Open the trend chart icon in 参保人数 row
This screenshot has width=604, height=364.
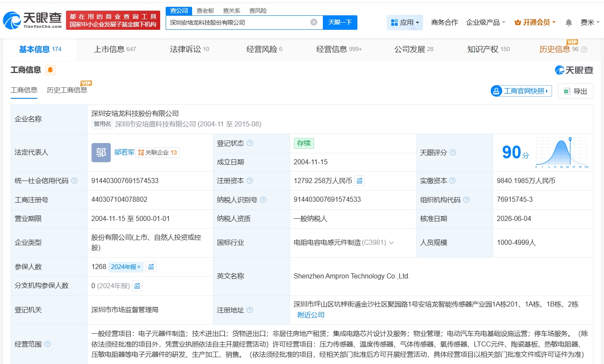pyautogui.click(x=151, y=267)
